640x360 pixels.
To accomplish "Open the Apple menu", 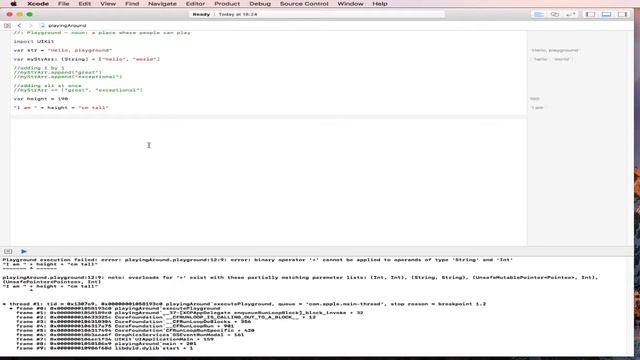I will tap(13, 4).
